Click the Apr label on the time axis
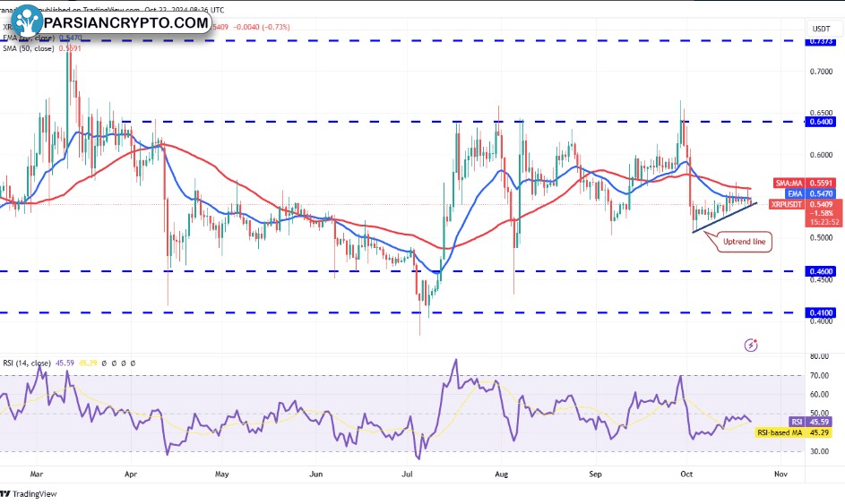The width and height of the screenshot is (845, 504). click(x=131, y=474)
